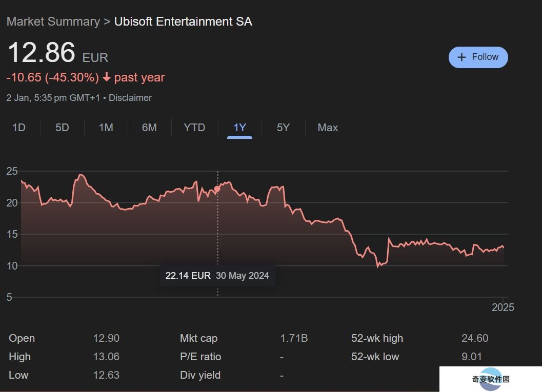The height and width of the screenshot is (392, 542).
Task: Show the Max chart range
Action: pyautogui.click(x=328, y=128)
